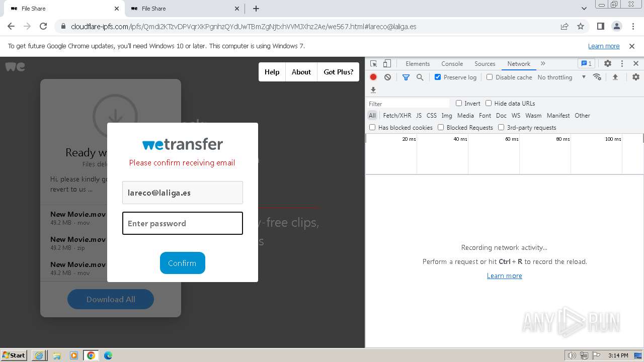Open Learn more link in Network panel
The height and width of the screenshot is (362, 644).
(x=505, y=276)
